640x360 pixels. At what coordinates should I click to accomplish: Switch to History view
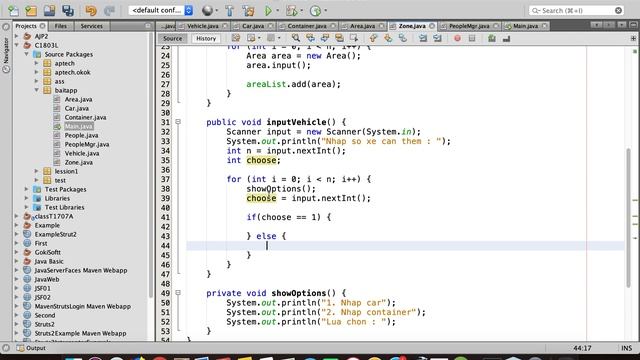coord(206,38)
